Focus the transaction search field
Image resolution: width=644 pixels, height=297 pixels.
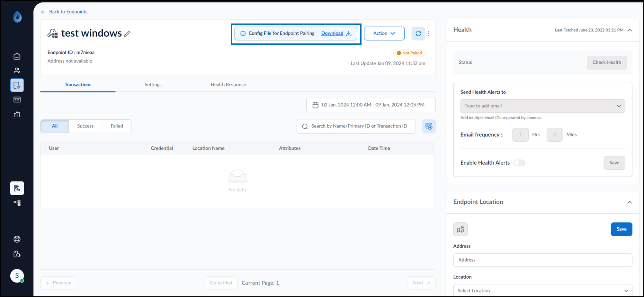click(356, 126)
